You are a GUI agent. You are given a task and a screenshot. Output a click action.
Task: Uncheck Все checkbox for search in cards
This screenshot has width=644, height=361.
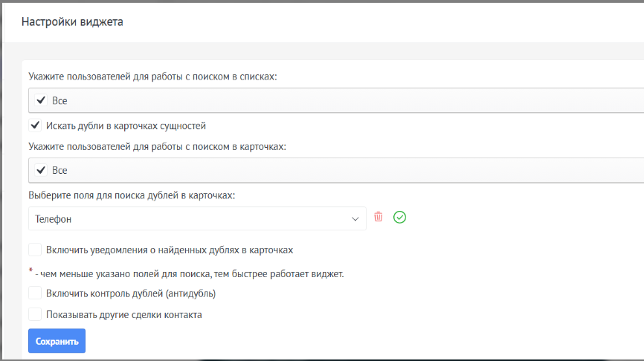point(41,170)
